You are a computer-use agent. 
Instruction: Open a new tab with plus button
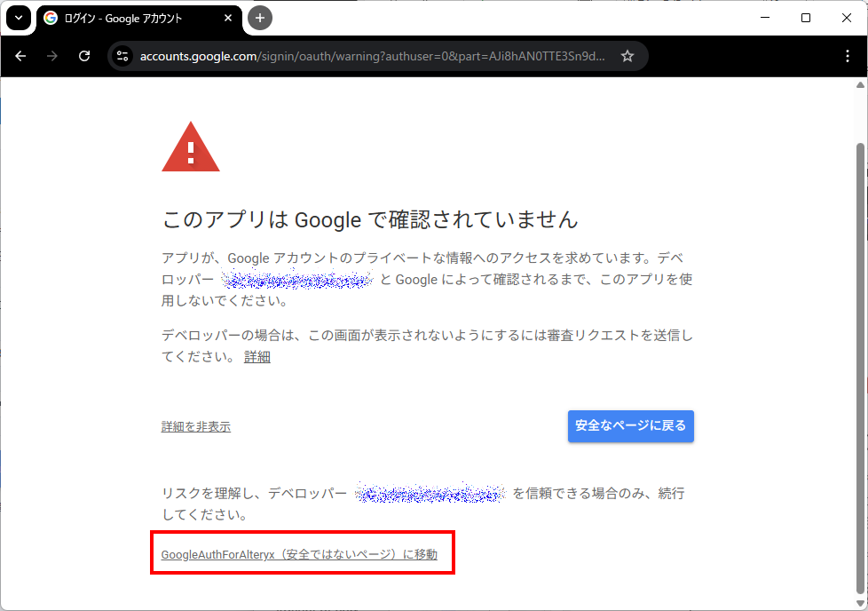[x=260, y=18]
